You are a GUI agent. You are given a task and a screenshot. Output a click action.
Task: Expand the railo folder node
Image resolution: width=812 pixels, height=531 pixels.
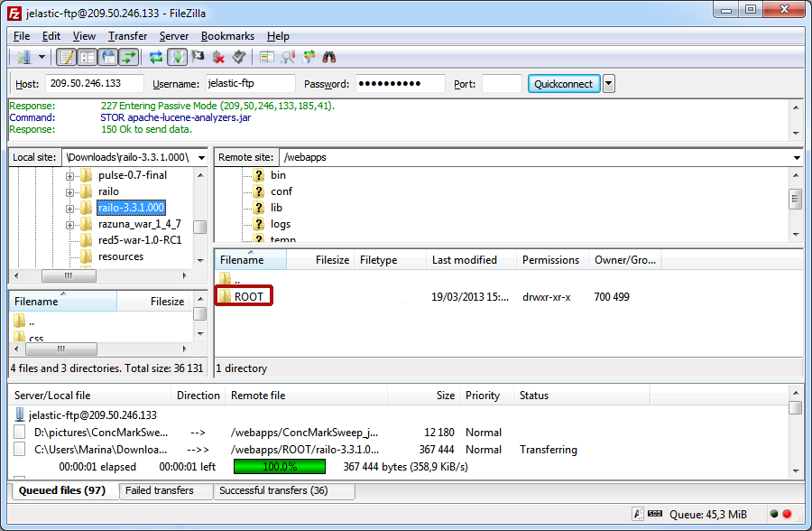click(x=69, y=192)
